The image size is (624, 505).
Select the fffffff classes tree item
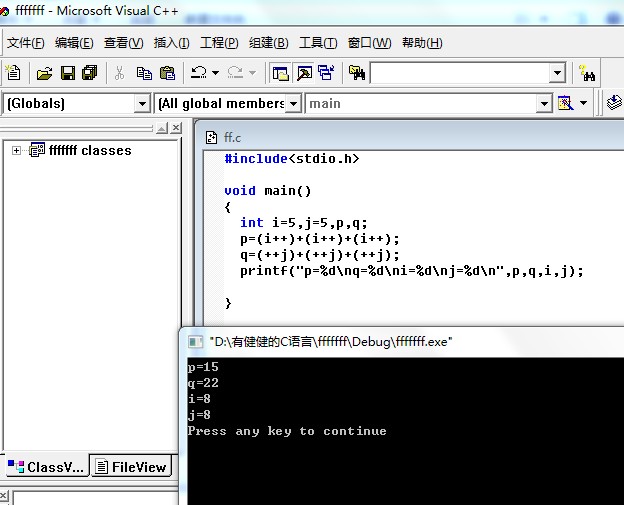(90, 150)
